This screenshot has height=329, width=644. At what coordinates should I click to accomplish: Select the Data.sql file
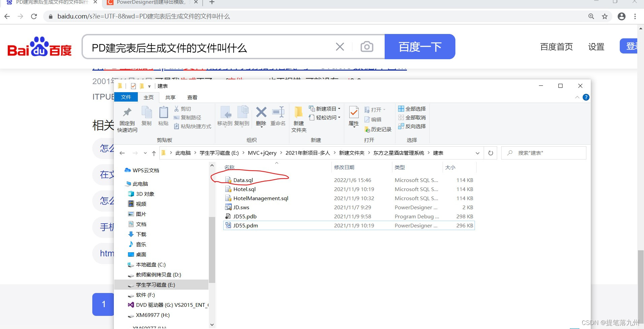click(x=243, y=180)
